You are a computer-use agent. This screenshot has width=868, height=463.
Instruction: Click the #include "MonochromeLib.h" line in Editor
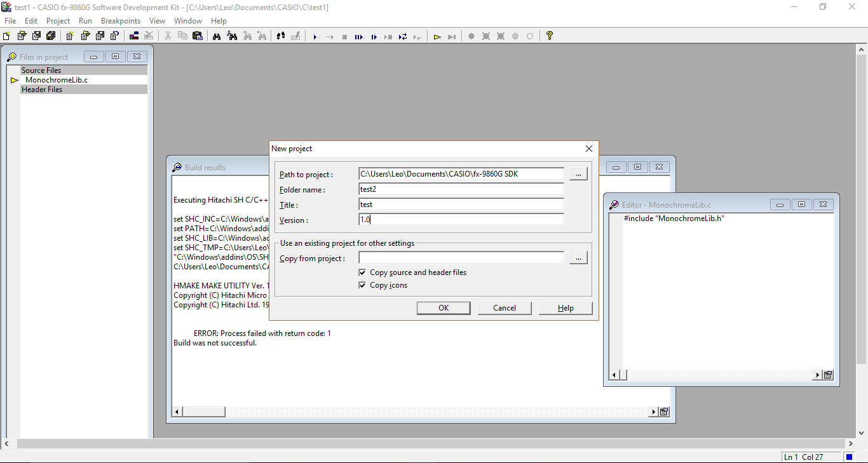pyautogui.click(x=674, y=218)
